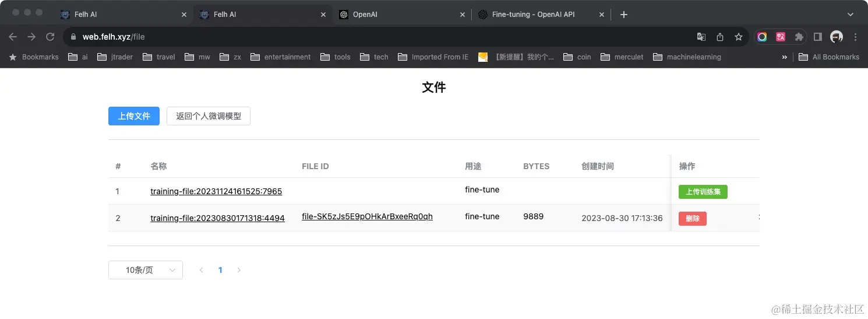
Task: Switch to the Fine-tuning - OpenAI API tab
Action: pos(541,15)
